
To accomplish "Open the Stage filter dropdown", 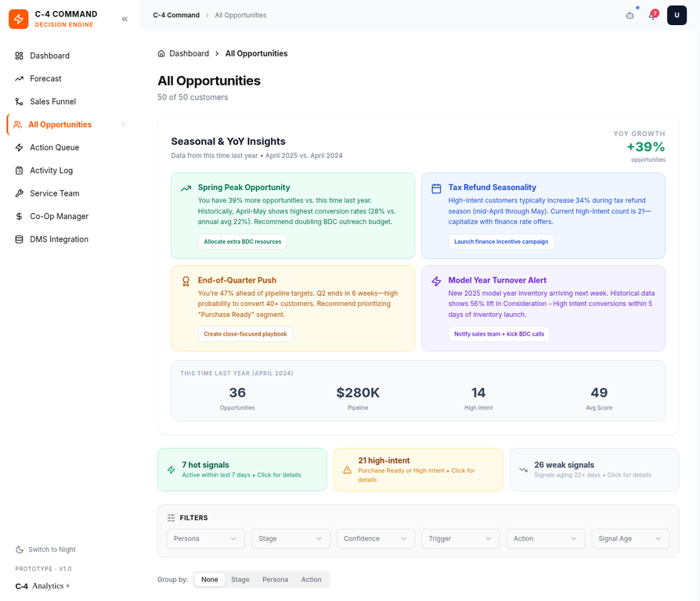I will 290,538.
